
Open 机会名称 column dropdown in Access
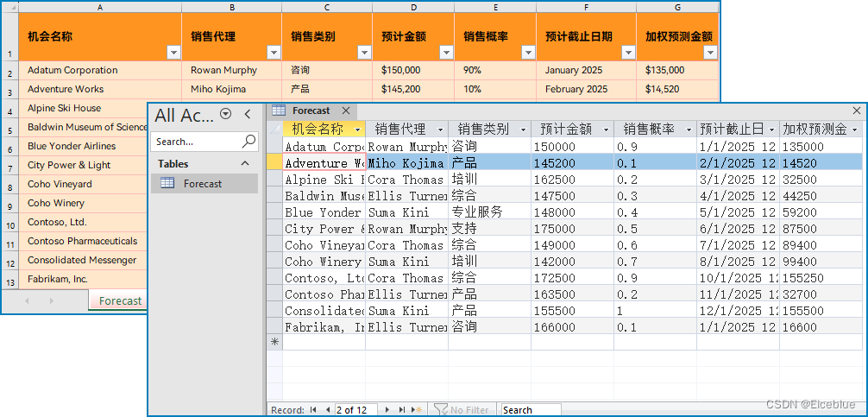pyautogui.click(x=358, y=130)
